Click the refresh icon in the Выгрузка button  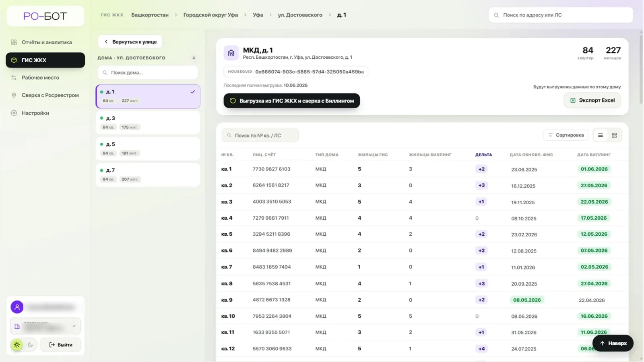tap(233, 101)
